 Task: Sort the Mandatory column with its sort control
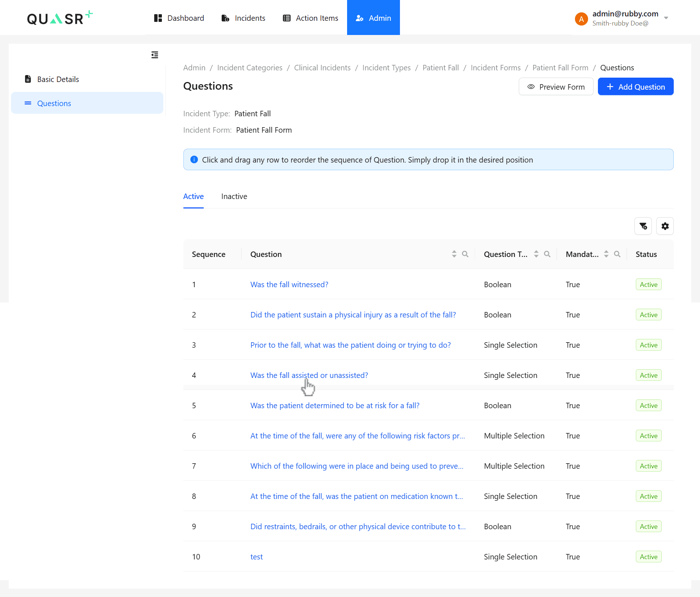coord(606,254)
